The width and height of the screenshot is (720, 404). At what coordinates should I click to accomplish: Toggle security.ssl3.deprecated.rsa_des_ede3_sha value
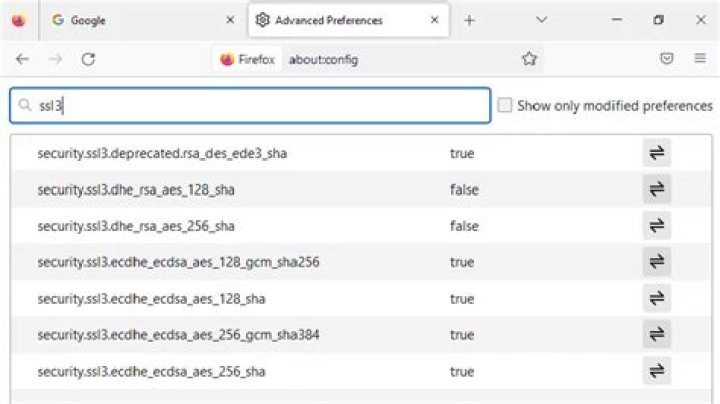(x=657, y=153)
